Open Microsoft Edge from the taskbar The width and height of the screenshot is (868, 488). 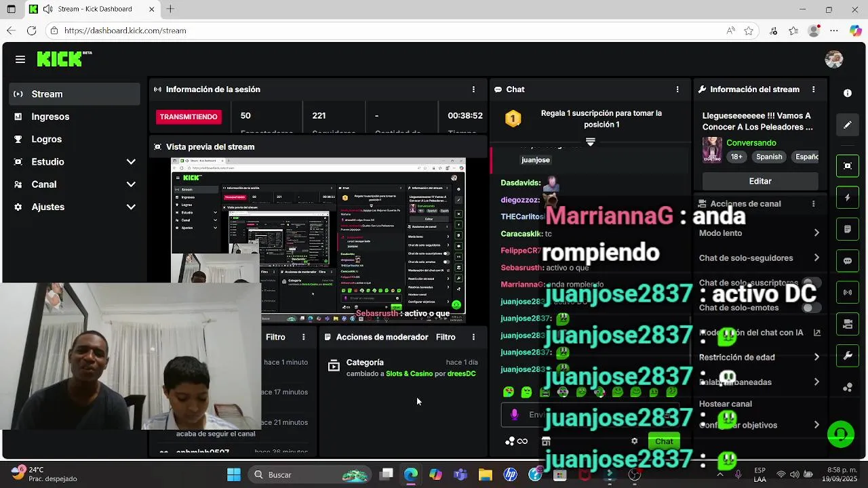coord(411,474)
